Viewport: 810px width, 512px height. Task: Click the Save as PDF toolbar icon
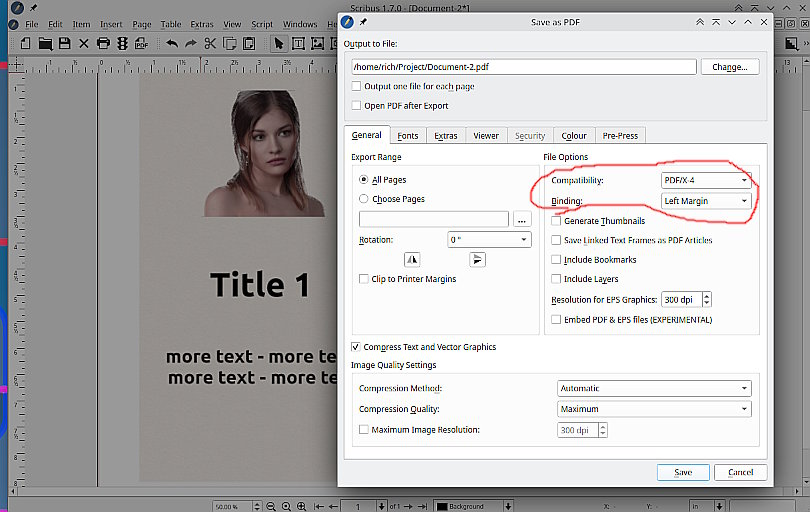(x=142, y=43)
